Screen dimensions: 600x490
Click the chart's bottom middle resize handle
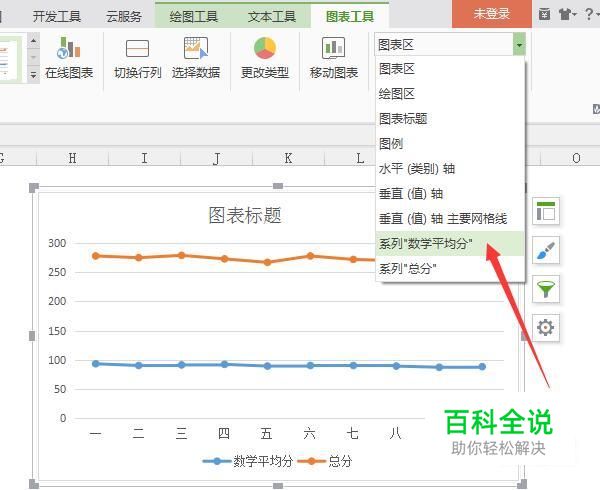(278, 486)
